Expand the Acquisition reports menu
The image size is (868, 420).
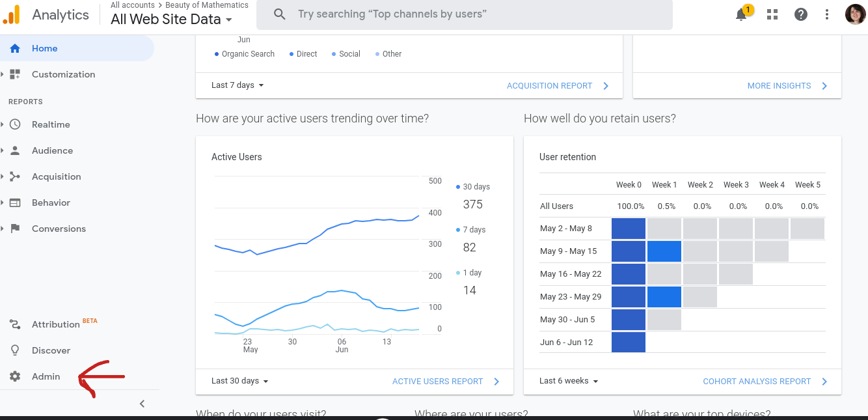click(56, 176)
